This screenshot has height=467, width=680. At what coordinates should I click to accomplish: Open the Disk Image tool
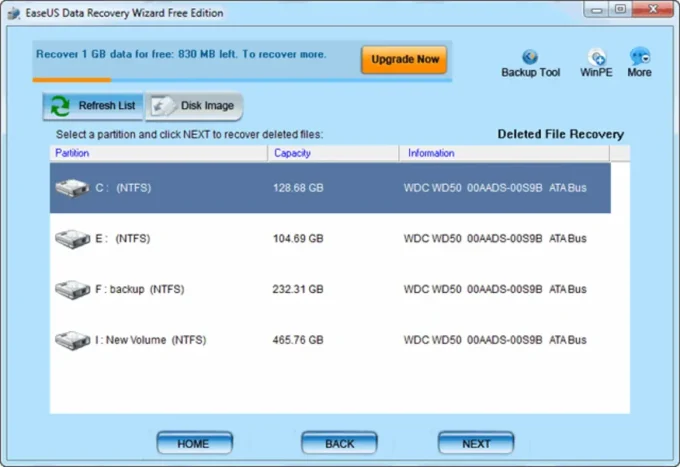195,106
